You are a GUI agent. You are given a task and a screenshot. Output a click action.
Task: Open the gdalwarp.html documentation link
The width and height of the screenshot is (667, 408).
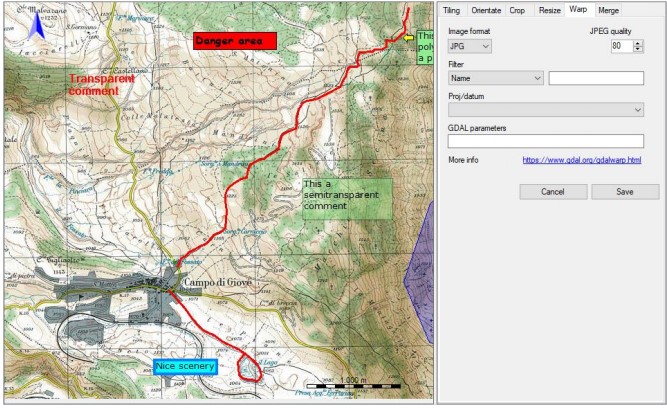click(581, 160)
